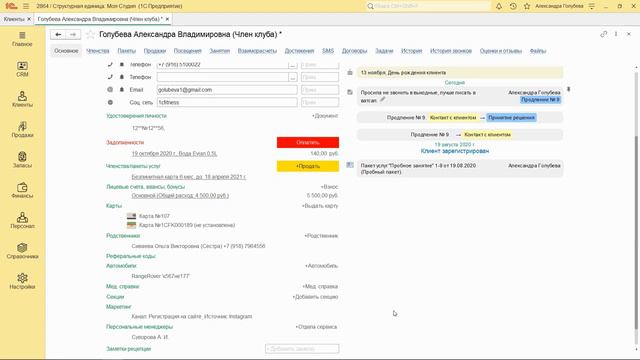640x360 pixels.
Task: Click +Родственник link
Action: [x=321, y=236]
